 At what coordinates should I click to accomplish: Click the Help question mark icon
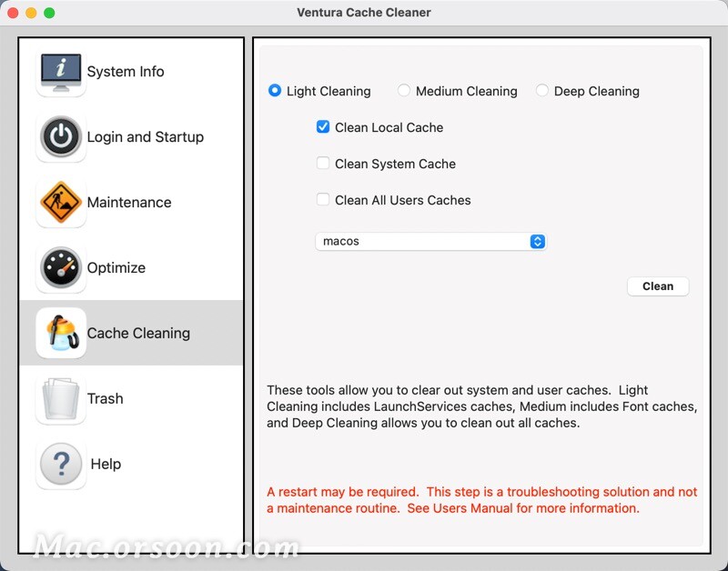(x=60, y=464)
